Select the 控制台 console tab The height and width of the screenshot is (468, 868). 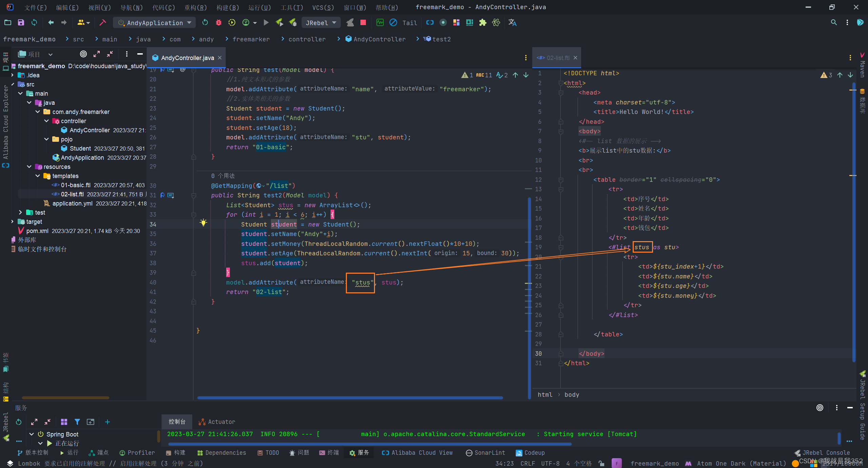pos(177,422)
